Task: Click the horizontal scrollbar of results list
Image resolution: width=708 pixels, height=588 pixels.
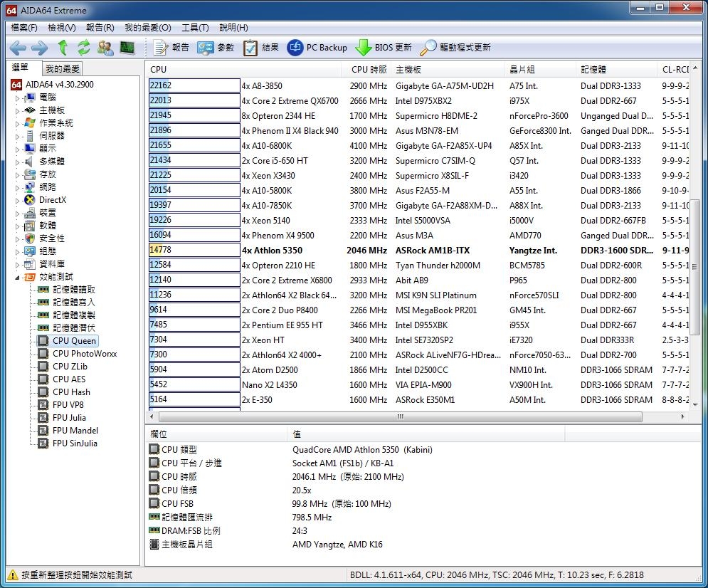Action: 400,416
